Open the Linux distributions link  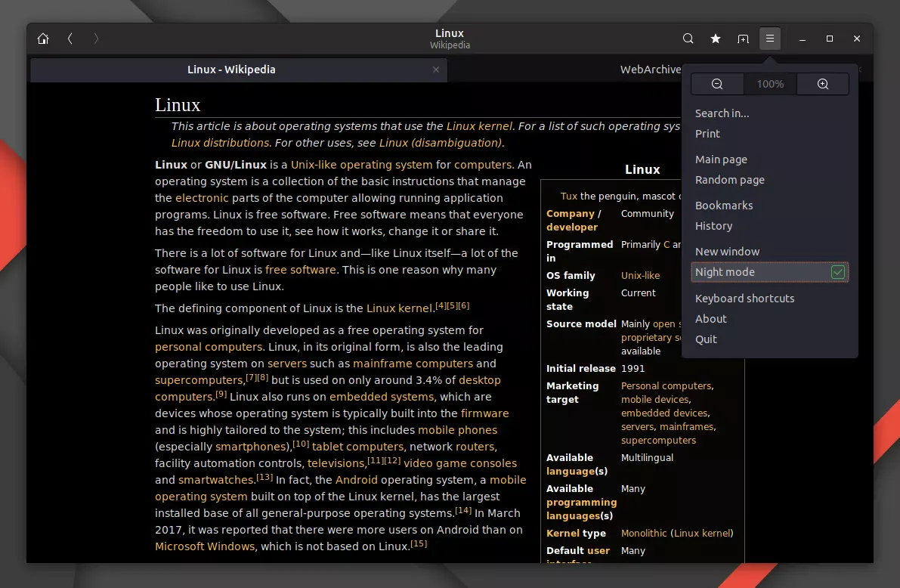pyautogui.click(x=221, y=143)
